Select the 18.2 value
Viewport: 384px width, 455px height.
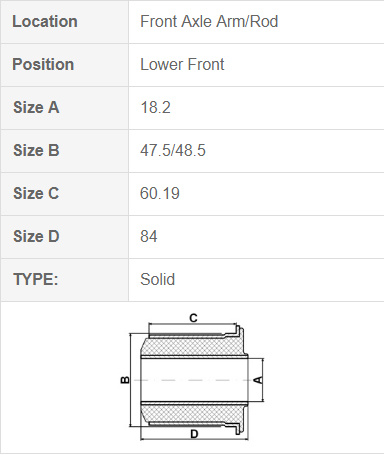click(x=155, y=108)
